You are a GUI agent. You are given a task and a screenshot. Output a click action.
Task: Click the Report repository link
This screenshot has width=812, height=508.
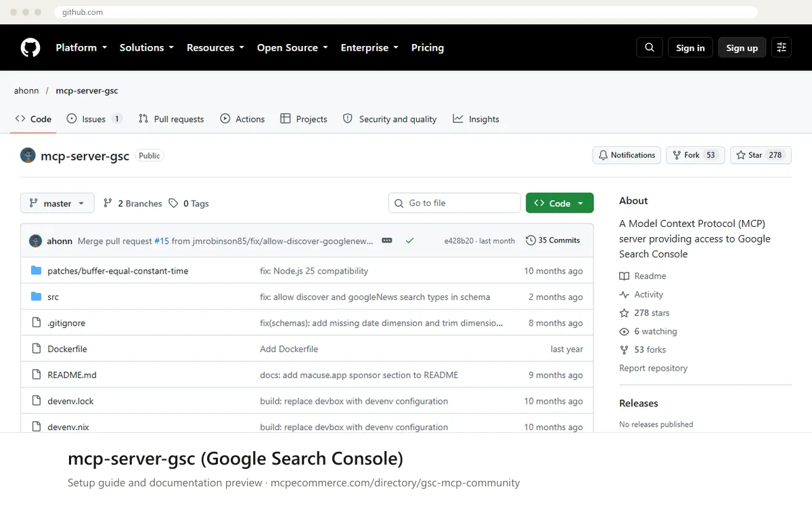pyautogui.click(x=653, y=368)
